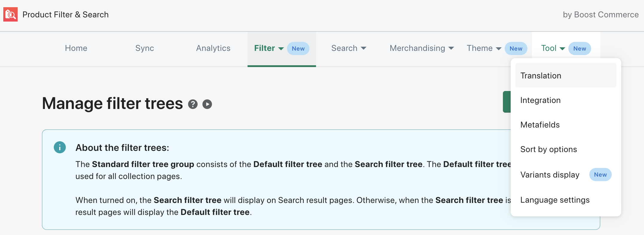
Task: Select Translation from Tool menu
Action: [541, 75]
